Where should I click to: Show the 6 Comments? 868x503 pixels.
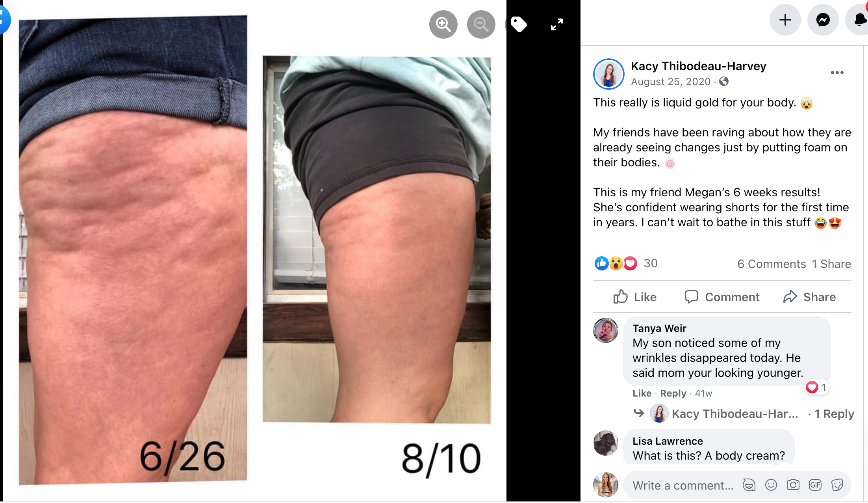[772, 264]
